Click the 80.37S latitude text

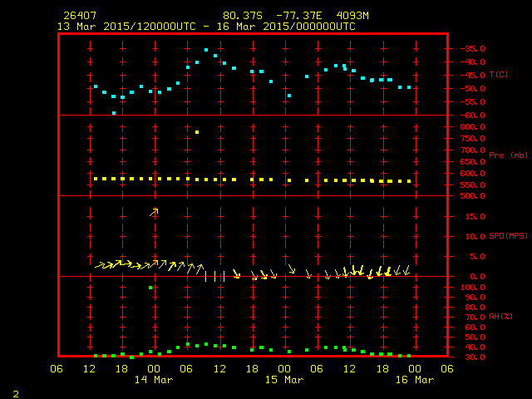[243, 16]
